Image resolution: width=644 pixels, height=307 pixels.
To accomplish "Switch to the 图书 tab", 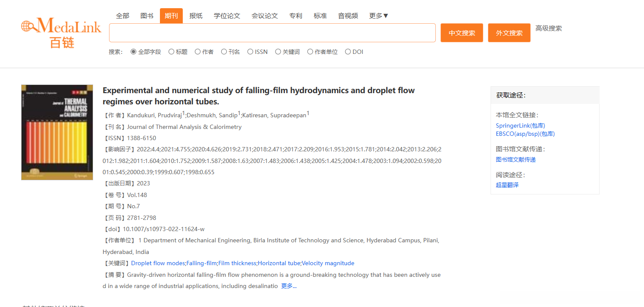I will coord(147,16).
